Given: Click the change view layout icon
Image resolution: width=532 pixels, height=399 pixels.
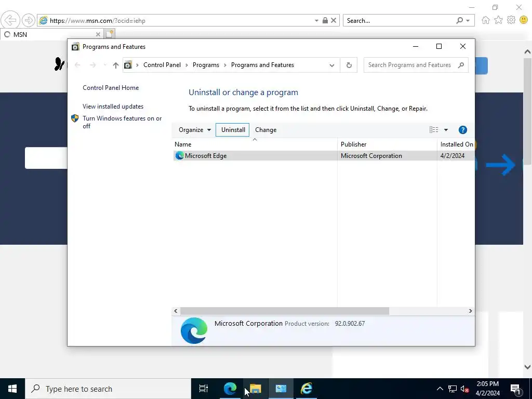Looking at the screenshot, I should (x=434, y=130).
